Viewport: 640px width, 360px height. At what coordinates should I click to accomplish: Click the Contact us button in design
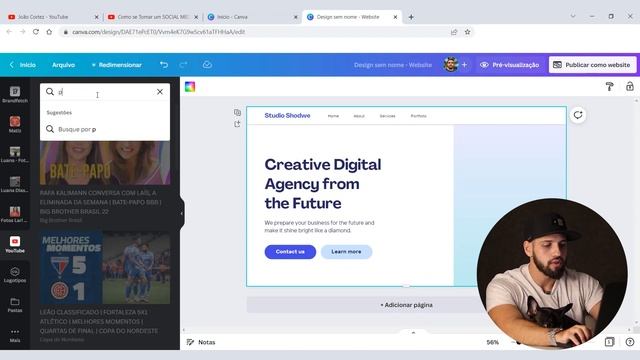[290, 252]
